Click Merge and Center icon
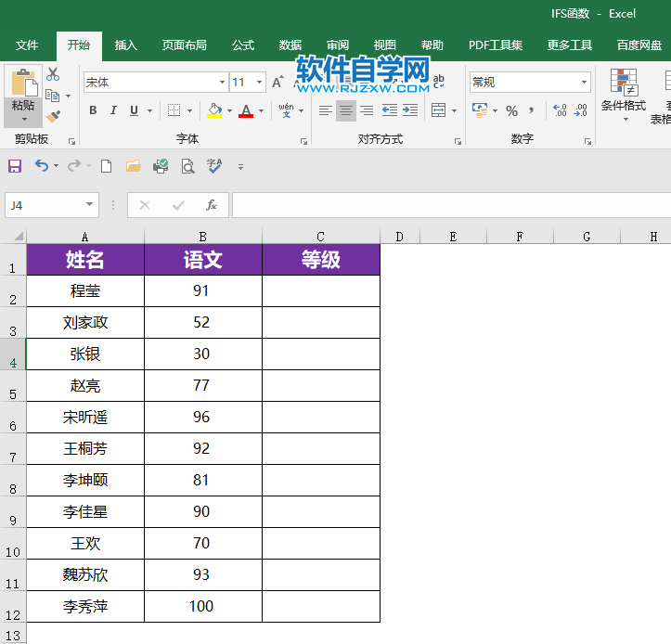This screenshot has width=671, height=644. pos(438,110)
